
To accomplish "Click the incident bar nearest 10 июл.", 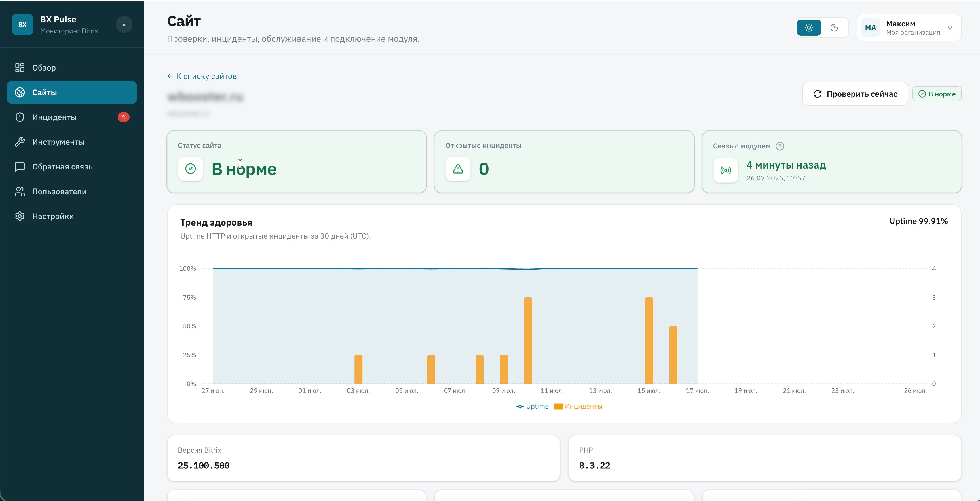I will [x=528, y=340].
